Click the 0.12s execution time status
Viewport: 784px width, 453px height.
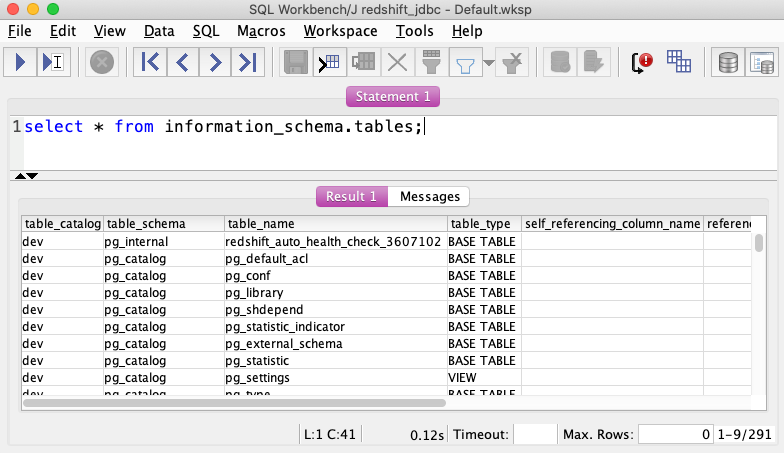[427, 434]
